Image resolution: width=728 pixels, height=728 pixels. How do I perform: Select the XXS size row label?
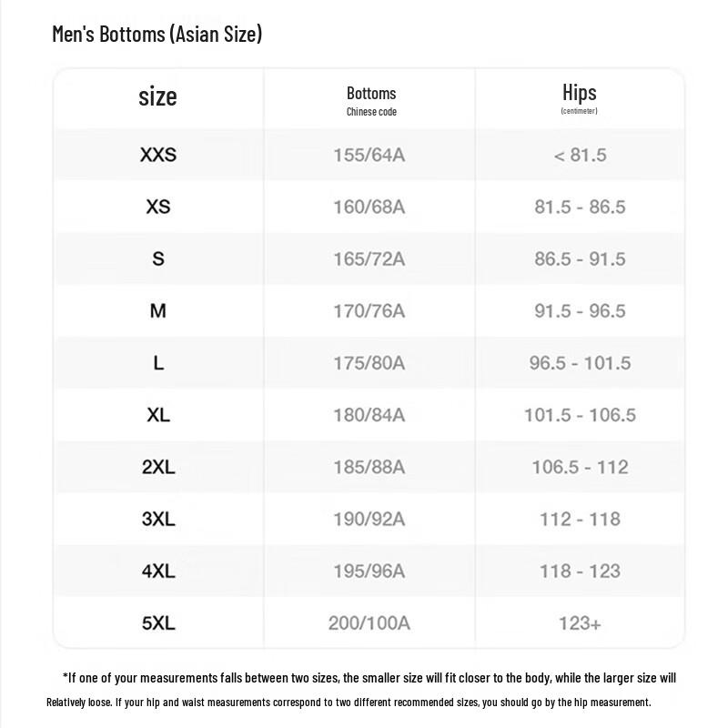pyautogui.click(x=158, y=155)
